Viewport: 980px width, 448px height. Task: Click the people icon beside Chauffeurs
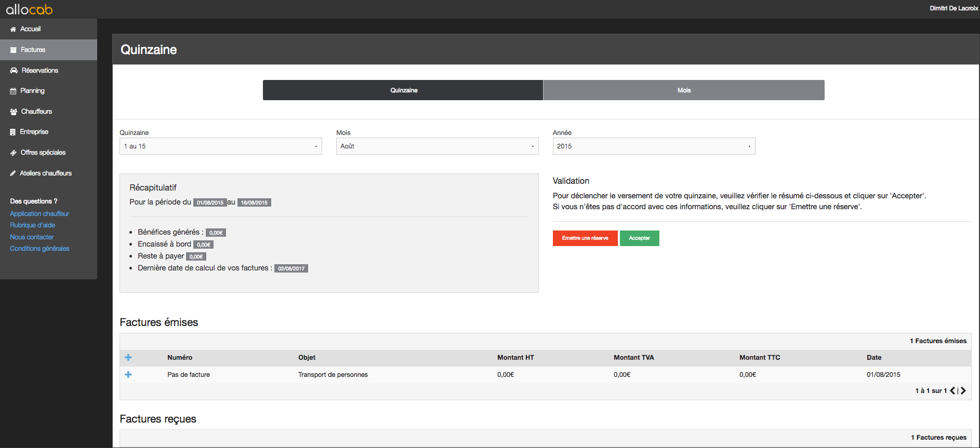coord(14,112)
